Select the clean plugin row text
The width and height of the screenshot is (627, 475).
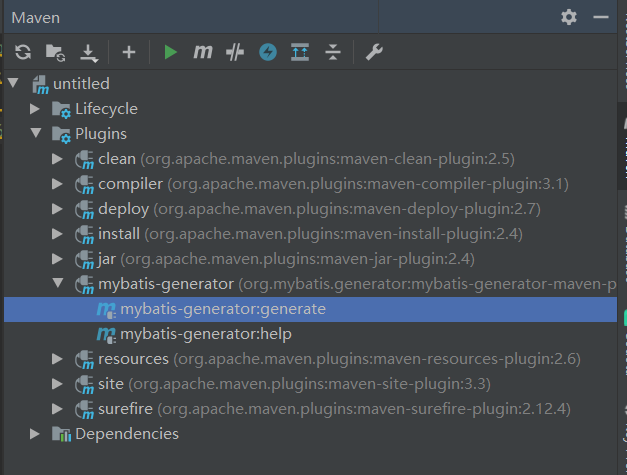tap(306, 159)
